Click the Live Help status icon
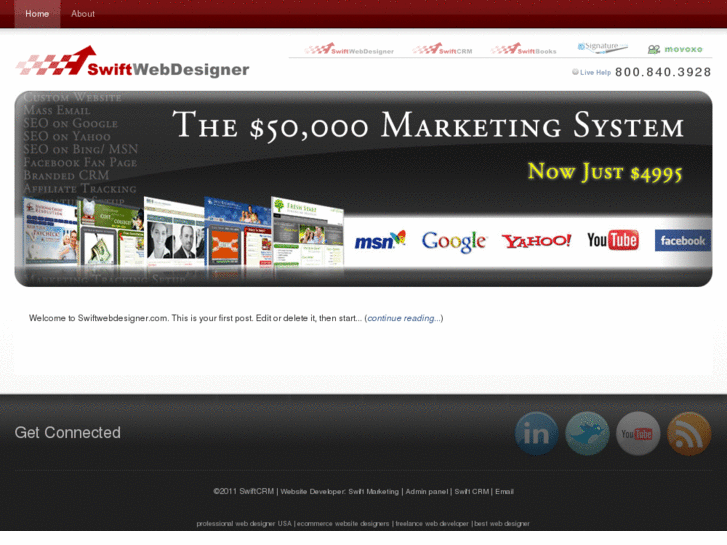The height and width of the screenshot is (545, 727). click(575, 72)
